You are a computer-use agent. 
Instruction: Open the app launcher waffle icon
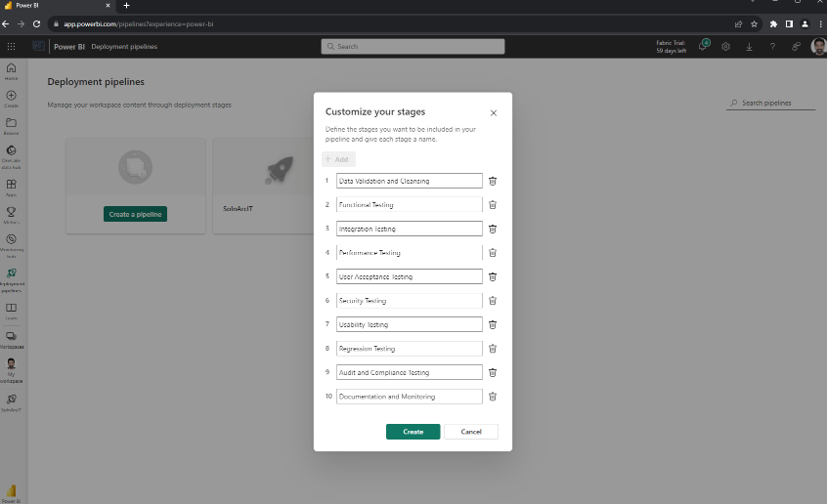(11, 46)
